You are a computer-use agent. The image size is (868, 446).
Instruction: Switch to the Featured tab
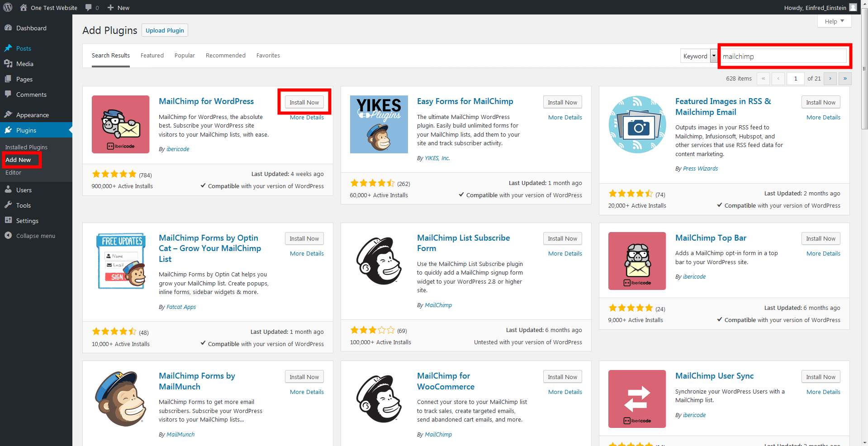(152, 56)
